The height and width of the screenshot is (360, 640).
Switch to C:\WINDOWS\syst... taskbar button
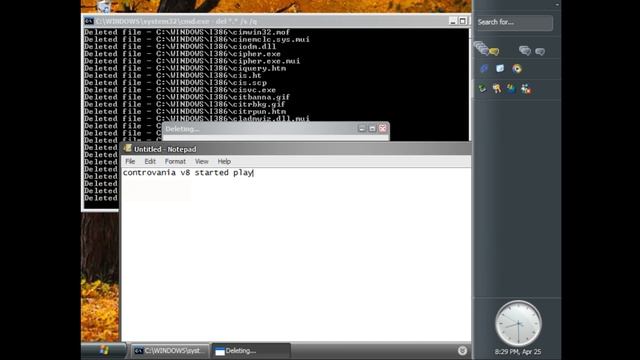170,351
